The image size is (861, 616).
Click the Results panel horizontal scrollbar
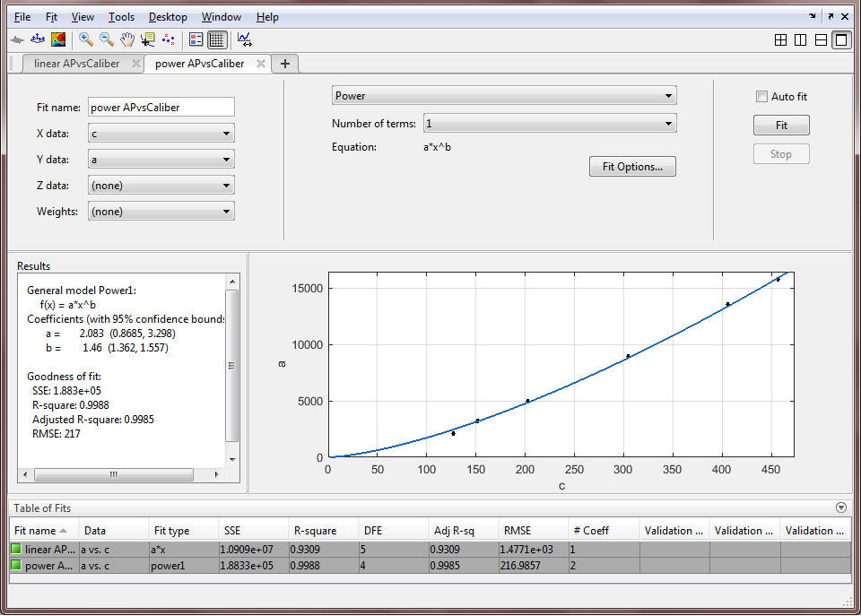pos(121,474)
